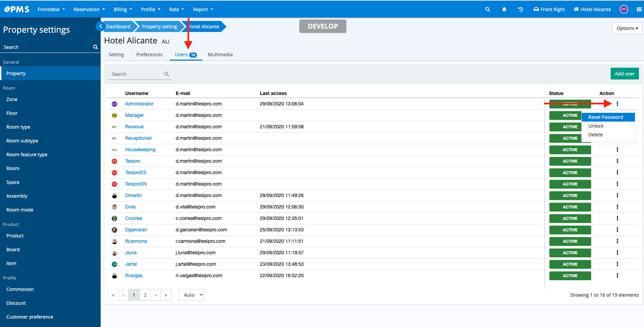This screenshot has height=327, width=644.
Task: Open the Administrator user link
Action: point(139,104)
